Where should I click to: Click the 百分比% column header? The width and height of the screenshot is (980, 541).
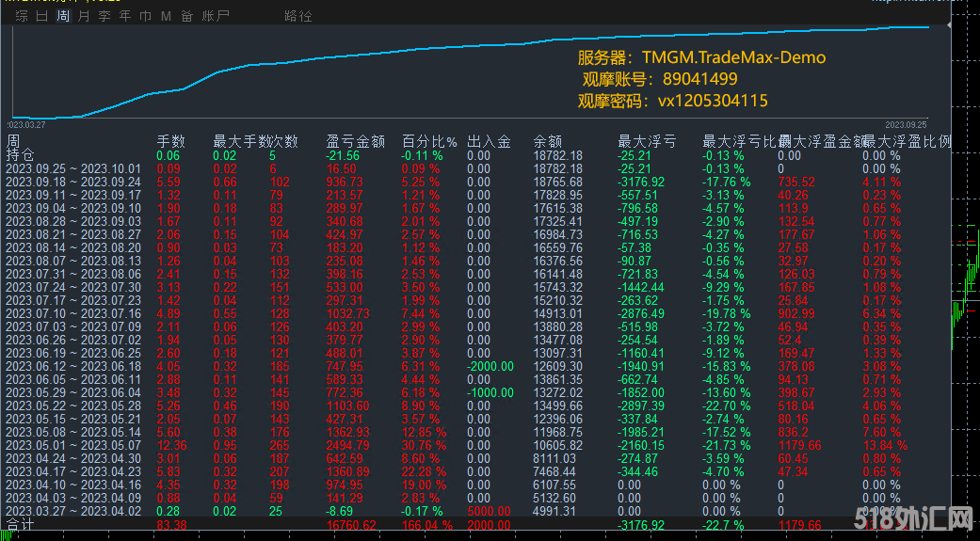coord(429,142)
